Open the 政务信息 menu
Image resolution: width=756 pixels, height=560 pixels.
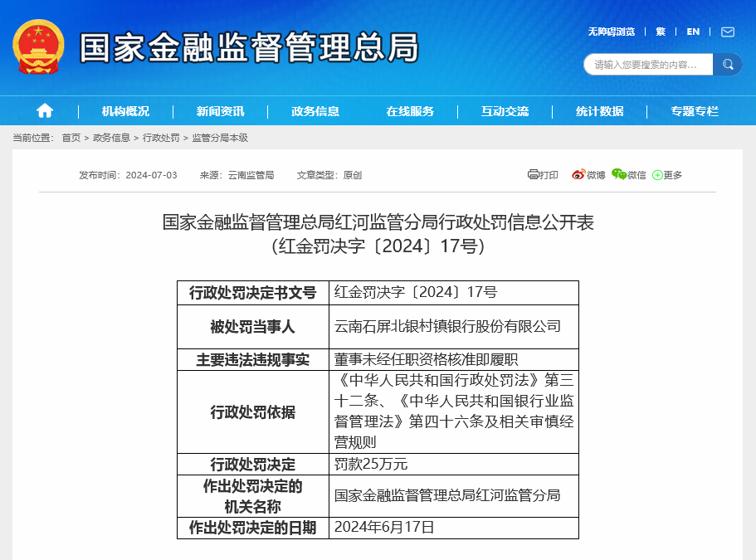(315, 111)
